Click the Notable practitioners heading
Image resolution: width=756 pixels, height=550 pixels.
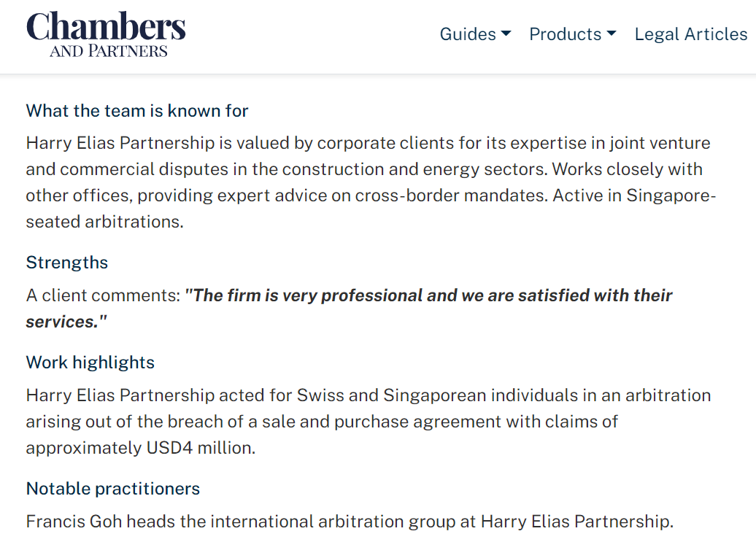(x=113, y=489)
